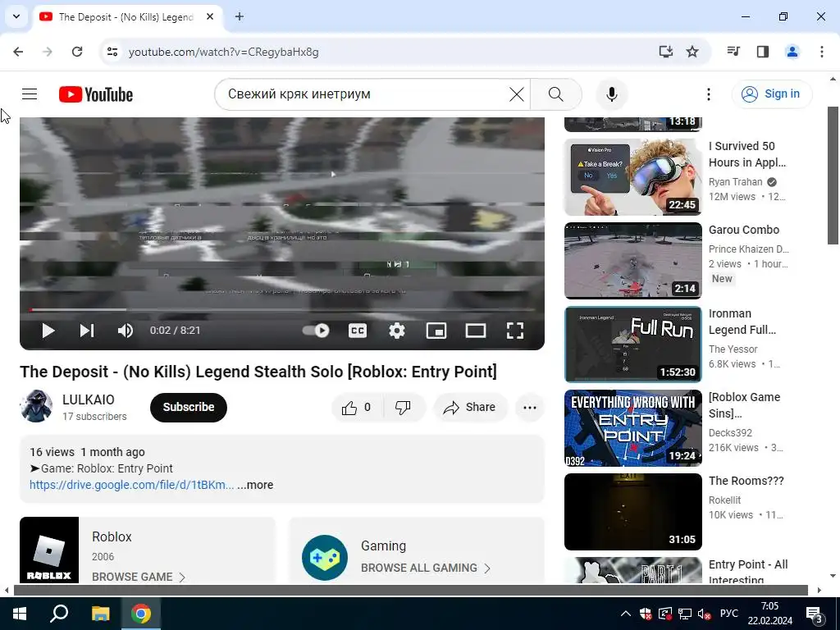The image size is (840, 630).
Task: Sign in to YouTube
Action: [771, 94]
